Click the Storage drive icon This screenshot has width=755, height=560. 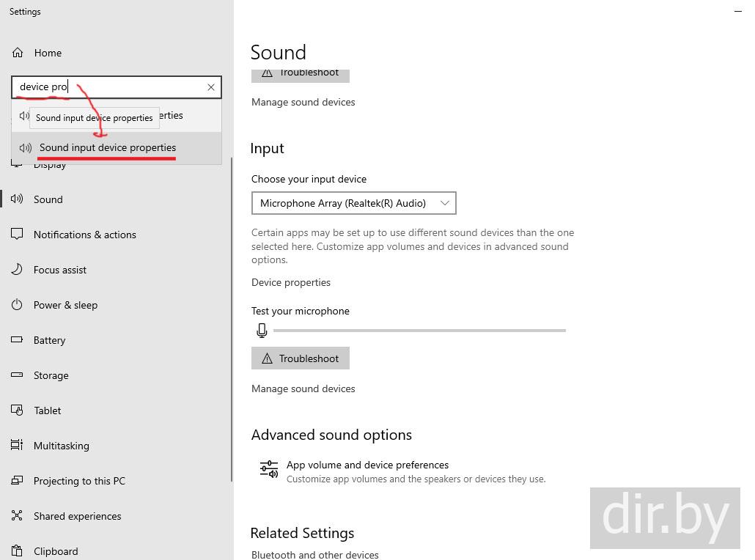(x=18, y=375)
